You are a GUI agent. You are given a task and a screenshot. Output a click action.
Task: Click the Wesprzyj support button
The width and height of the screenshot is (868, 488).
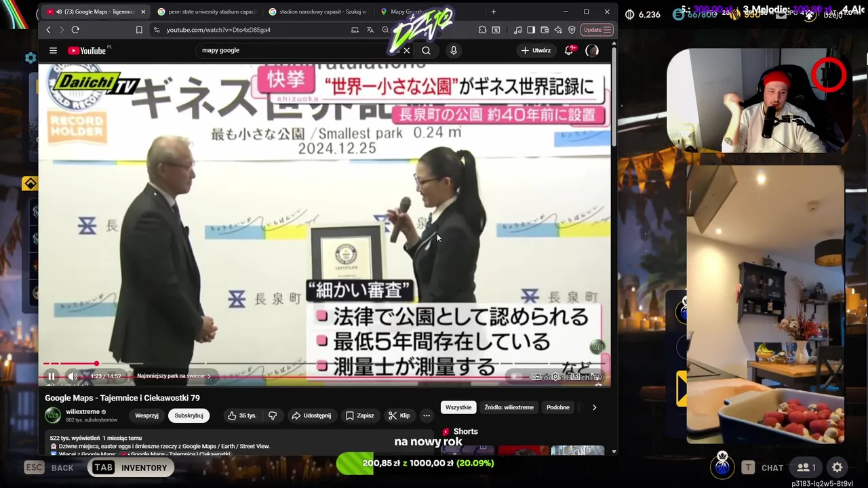pyautogui.click(x=146, y=415)
